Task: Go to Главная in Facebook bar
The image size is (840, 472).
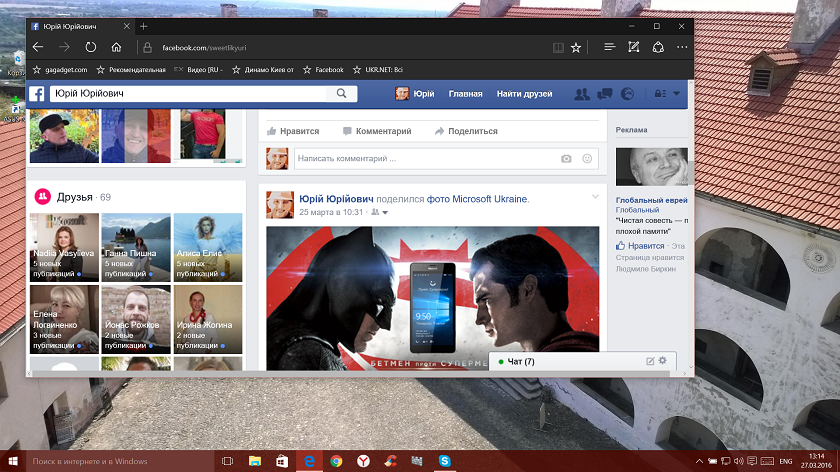Action: click(466, 94)
